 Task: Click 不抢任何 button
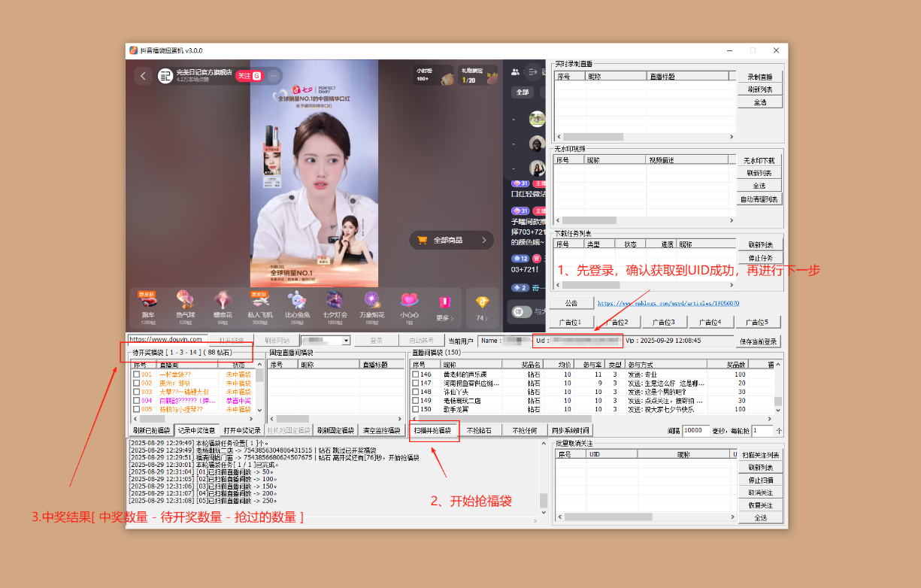pyautogui.click(x=523, y=430)
